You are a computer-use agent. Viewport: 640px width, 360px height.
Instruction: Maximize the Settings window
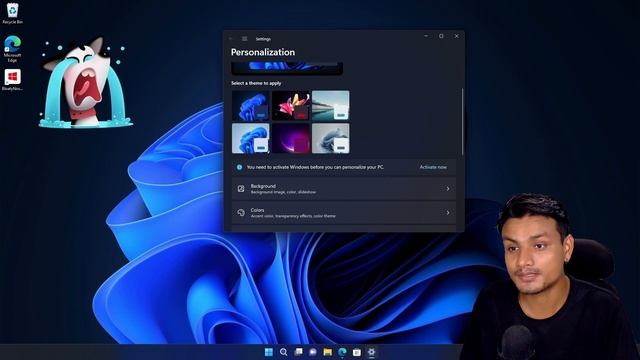click(441, 36)
